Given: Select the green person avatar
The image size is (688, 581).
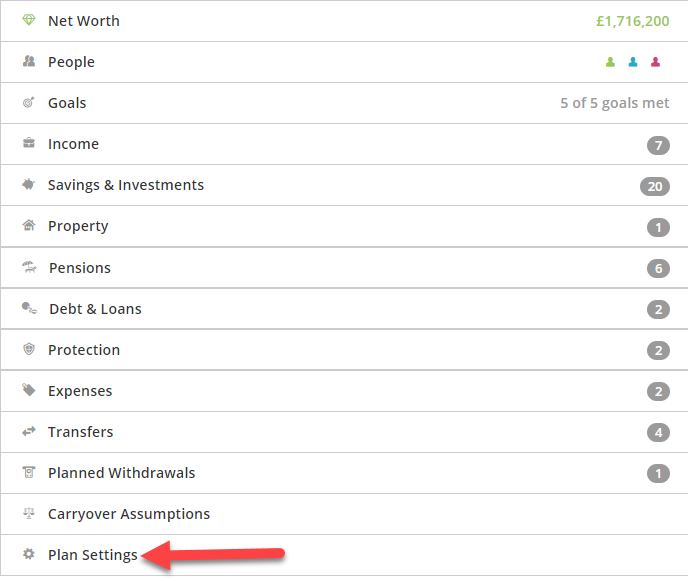Looking at the screenshot, I should click(x=610, y=62).
